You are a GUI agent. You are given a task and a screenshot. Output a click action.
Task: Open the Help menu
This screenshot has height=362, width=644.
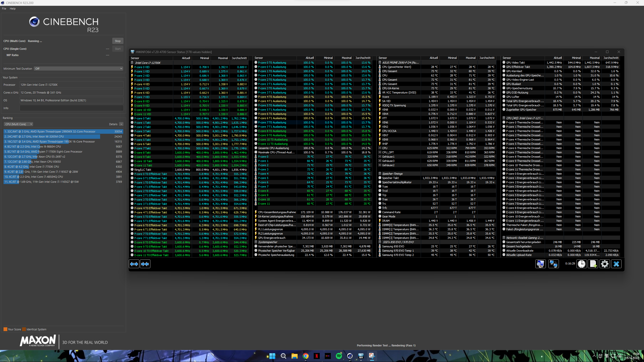[13, 9]
